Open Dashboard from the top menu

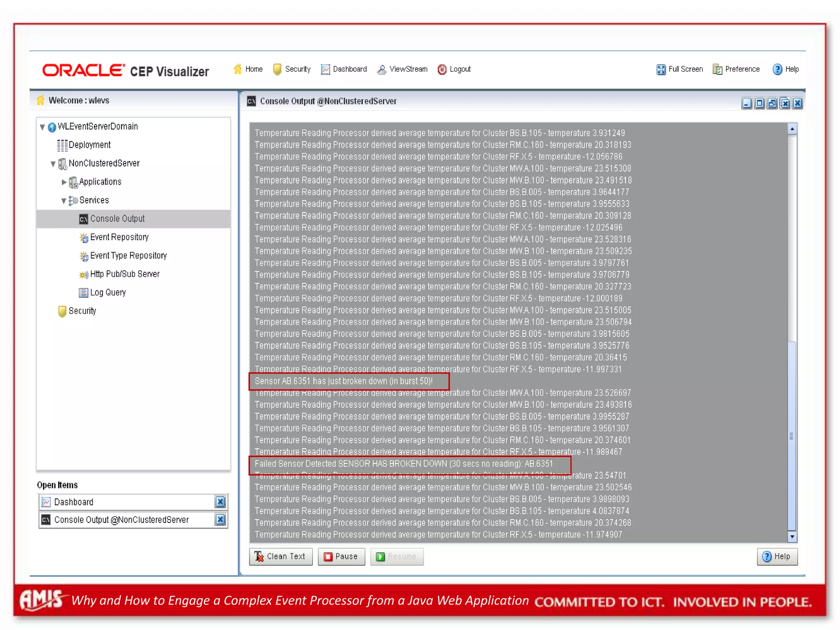(x=350, y=69)
